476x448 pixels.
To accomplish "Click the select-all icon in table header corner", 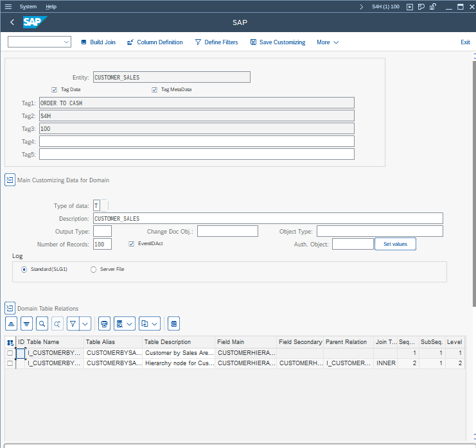I will click(10, 343).
